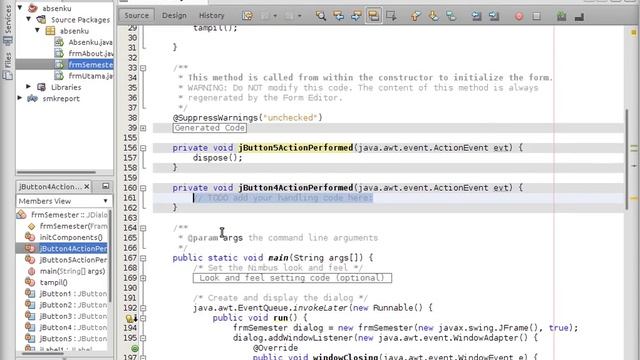The width and height of the screenshot is (640, 360).
Task: Click Shift Line Left icon
Action: [x=476, y=16]
